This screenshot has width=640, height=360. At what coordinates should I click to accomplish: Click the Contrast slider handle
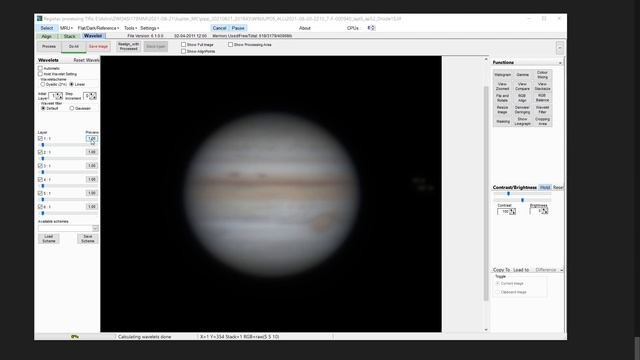pyautogui.click(x=509, y=194)
